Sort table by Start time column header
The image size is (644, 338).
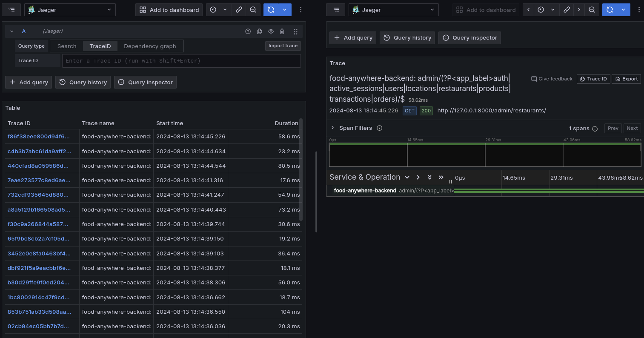(169, 123)
